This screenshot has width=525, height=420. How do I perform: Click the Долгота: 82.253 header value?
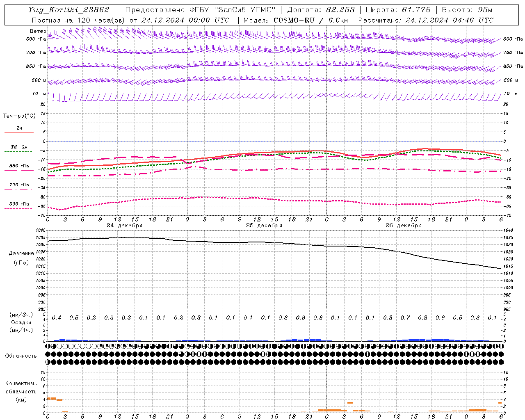click(322, 10)
